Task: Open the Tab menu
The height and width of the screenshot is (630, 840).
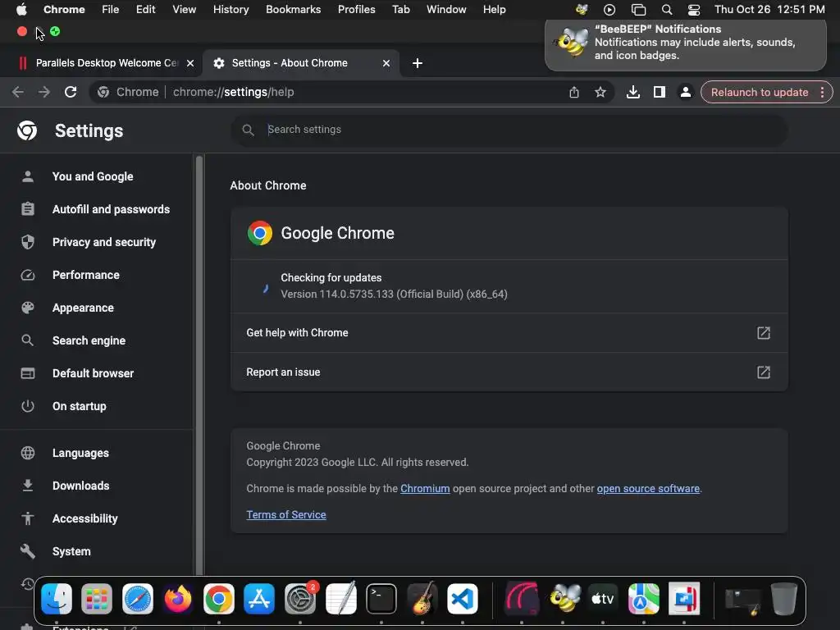Action: coord(400,9)
